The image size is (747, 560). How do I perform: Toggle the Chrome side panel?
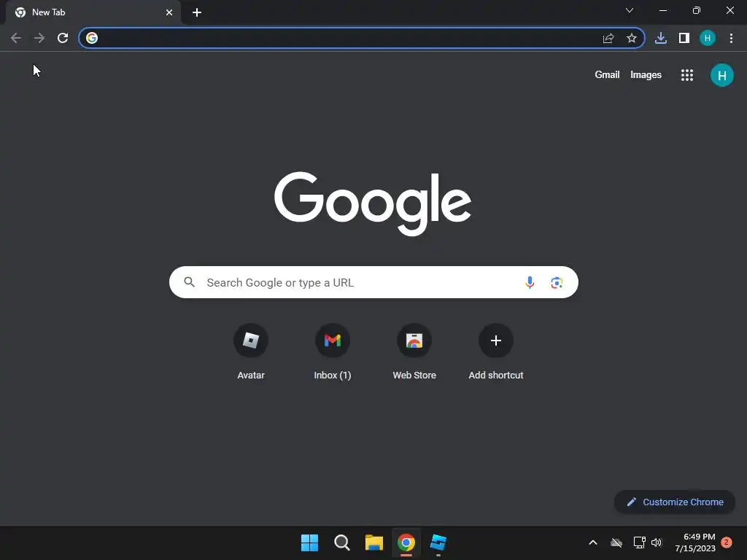684,38
